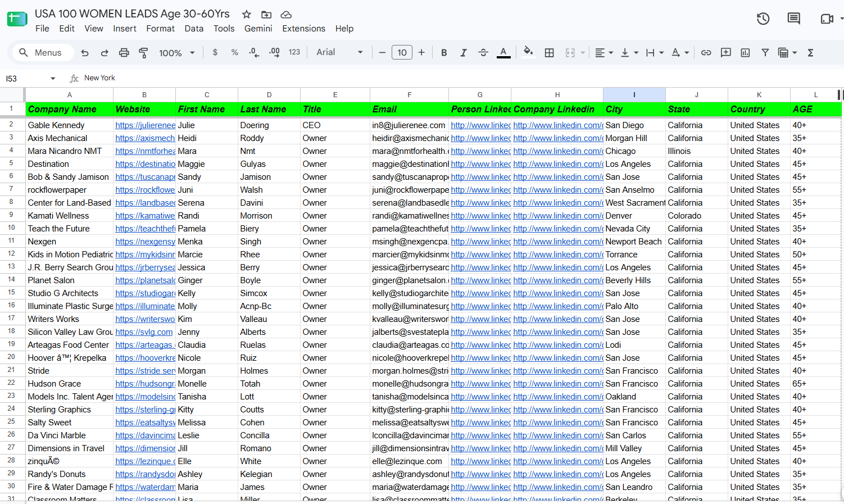The height and width of the screenshot is (504, 844).
Task: Star this document
Action: (x=247, y=15)
